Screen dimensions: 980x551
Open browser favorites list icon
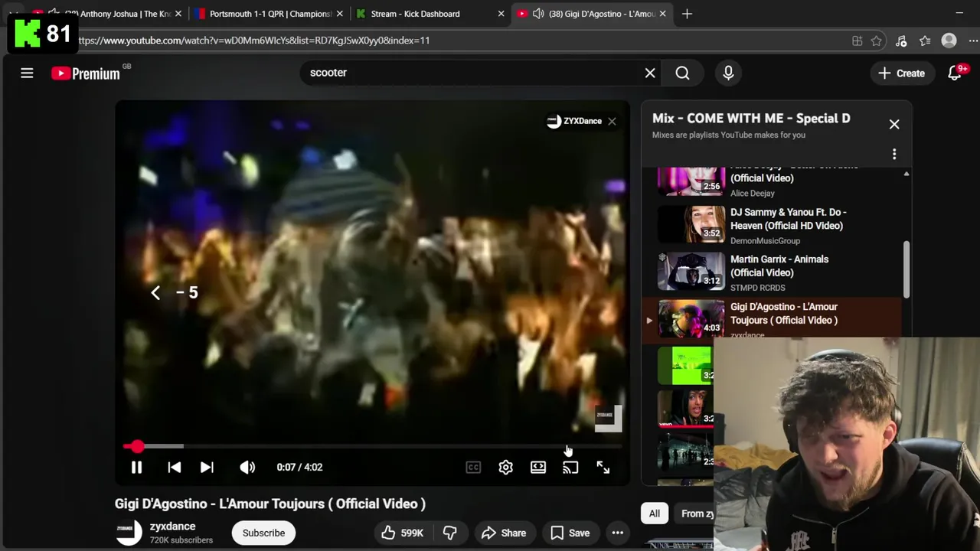[925, 41]
